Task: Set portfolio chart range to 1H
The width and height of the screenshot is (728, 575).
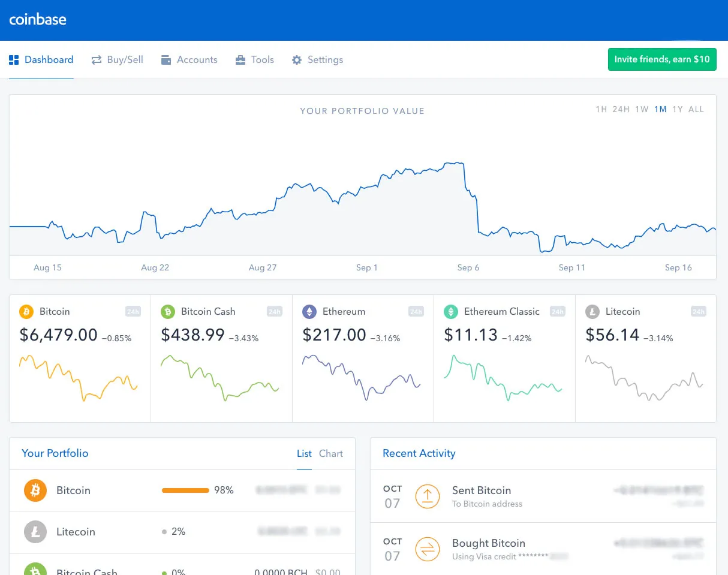Action: 601,109
